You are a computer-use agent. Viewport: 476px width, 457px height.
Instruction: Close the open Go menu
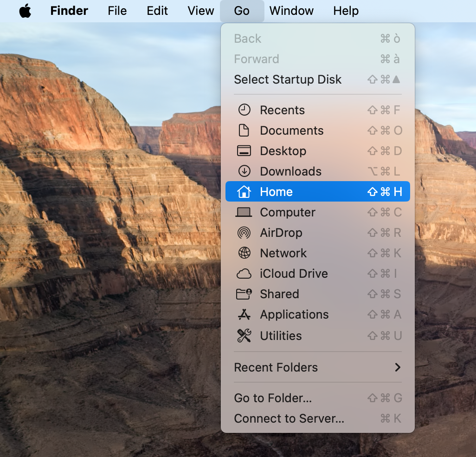pyautogui.click(x=242, y=11)
